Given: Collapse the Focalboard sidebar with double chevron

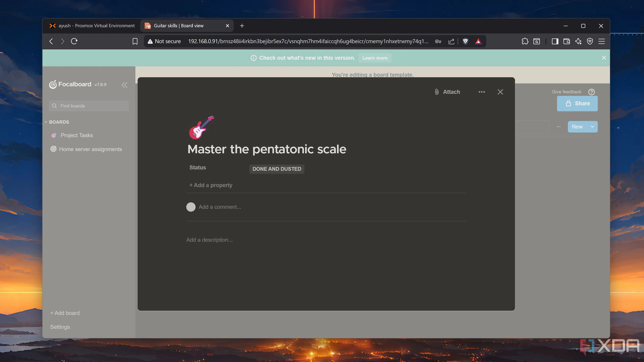Looking at the screenshot, I should click(124, 85).
